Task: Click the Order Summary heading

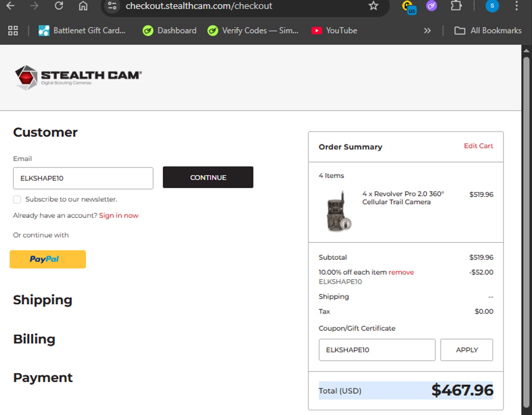Action: (x=350, y=147)
